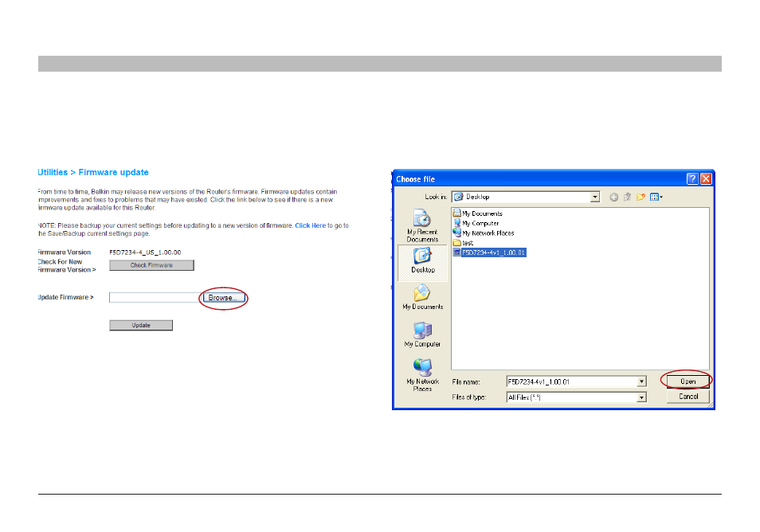This screenshot has height=532, width=760.
Task: Open the View Menu icon in dialog toolbar
Action: click(x=656, y=197)
